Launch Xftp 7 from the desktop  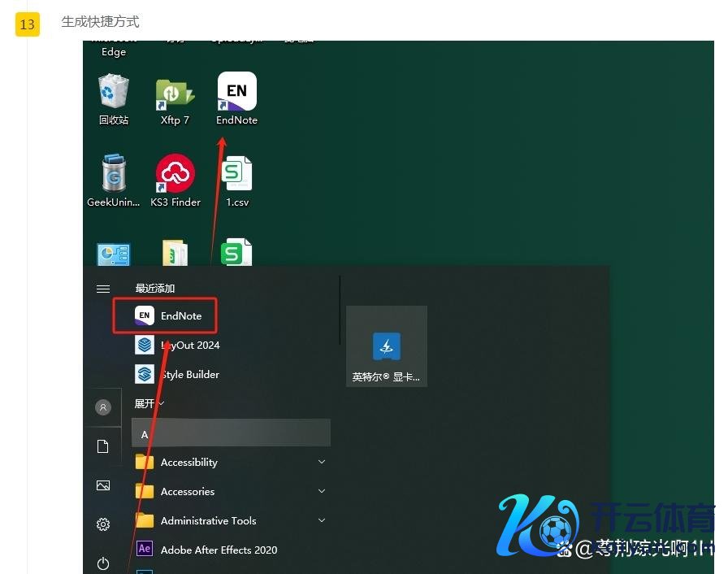click(x=175, y=93)
